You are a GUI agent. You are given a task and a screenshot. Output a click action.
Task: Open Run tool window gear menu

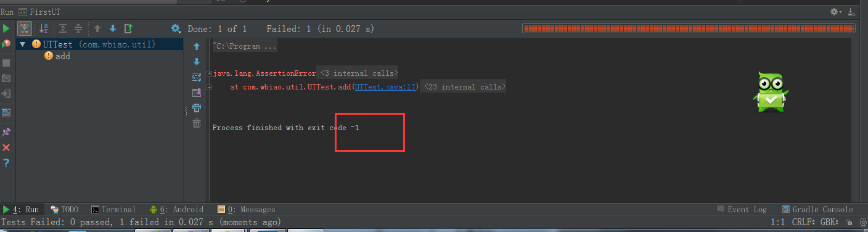point(836,12)
